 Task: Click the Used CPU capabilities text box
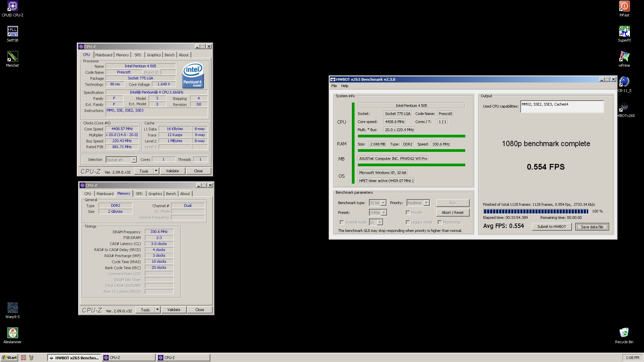coord(562,107)
